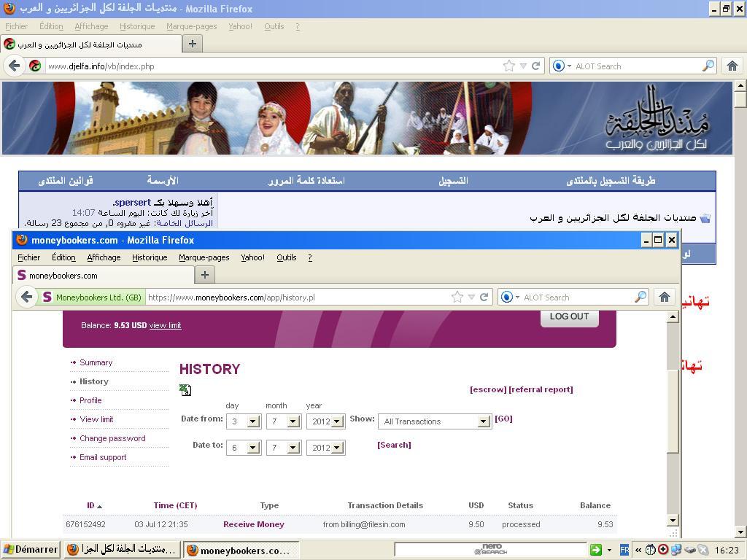
Task: Open Marque-pages menu in moneybookers window
Action: click(204, 257)
